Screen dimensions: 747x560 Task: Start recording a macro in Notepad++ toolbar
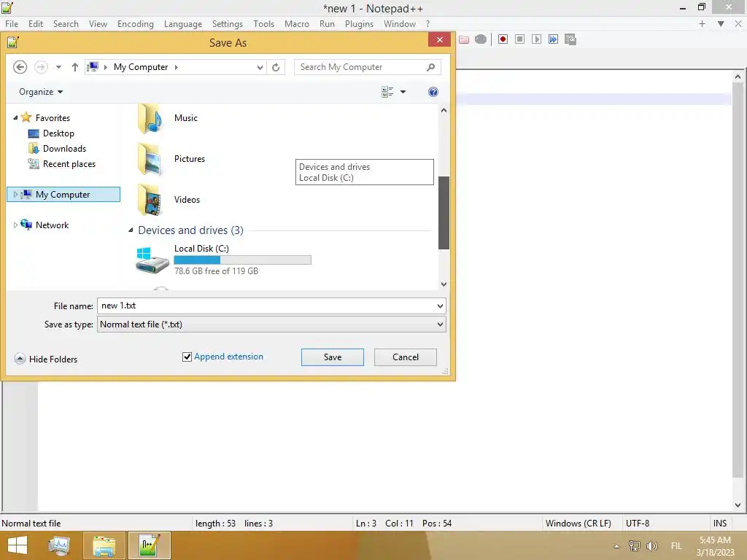[x=503, y=39]
